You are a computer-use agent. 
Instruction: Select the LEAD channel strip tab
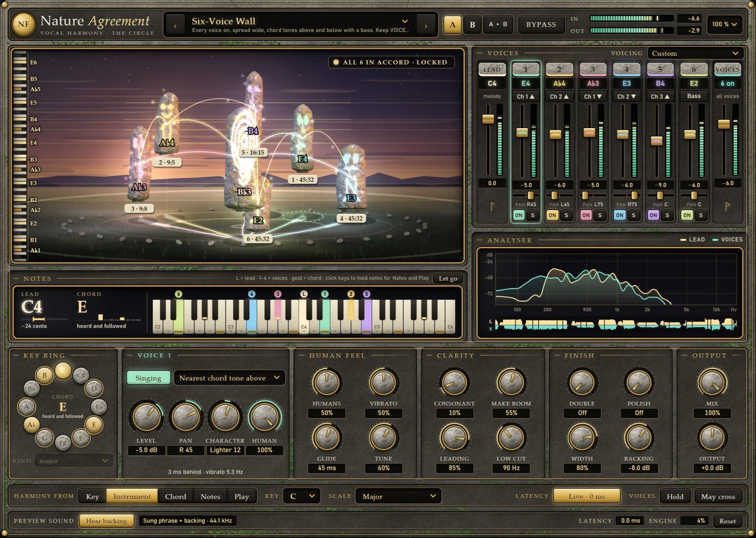coord(492,69)
